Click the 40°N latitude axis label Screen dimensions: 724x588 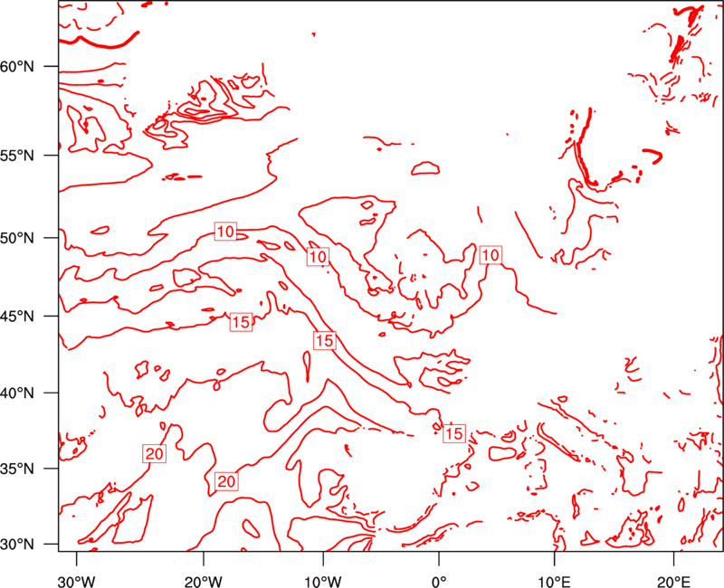(17, 394)
